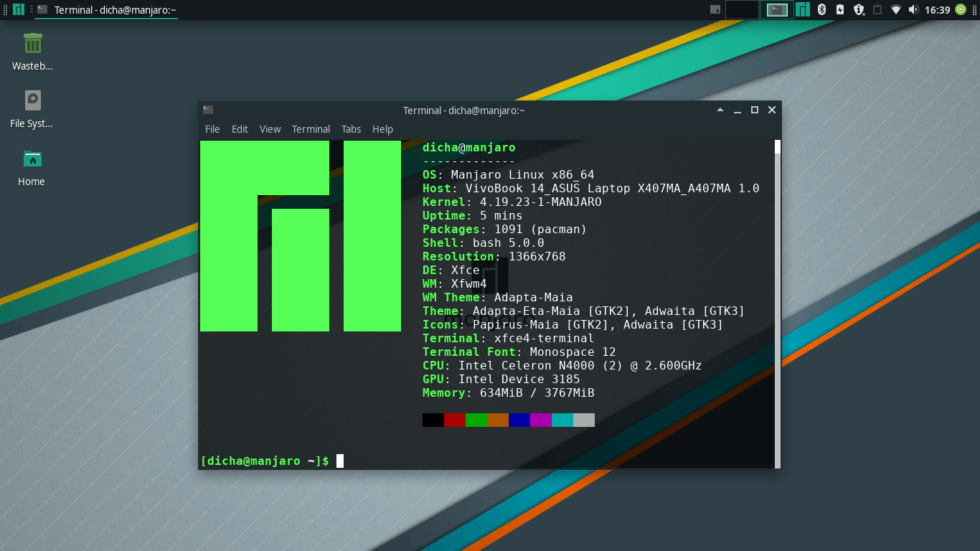Open Bluetooth settings from the system tray
The height and width of the screenshot is (551, 980).
click(822, 10)
